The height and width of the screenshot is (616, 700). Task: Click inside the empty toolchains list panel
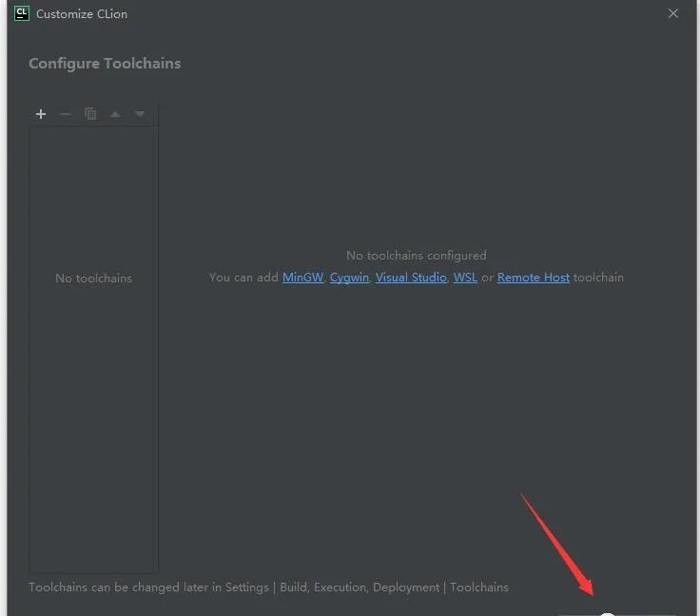(93, 428)
